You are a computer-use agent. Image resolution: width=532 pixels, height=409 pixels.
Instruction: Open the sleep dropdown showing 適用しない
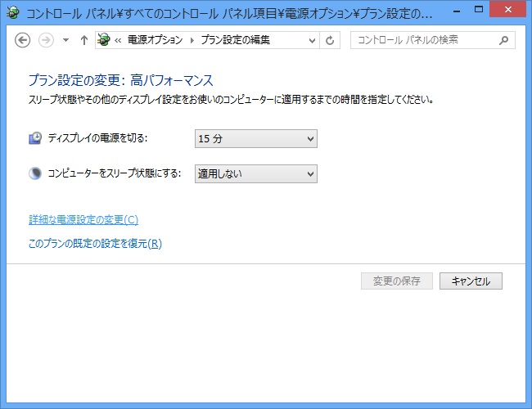point(255,173)
